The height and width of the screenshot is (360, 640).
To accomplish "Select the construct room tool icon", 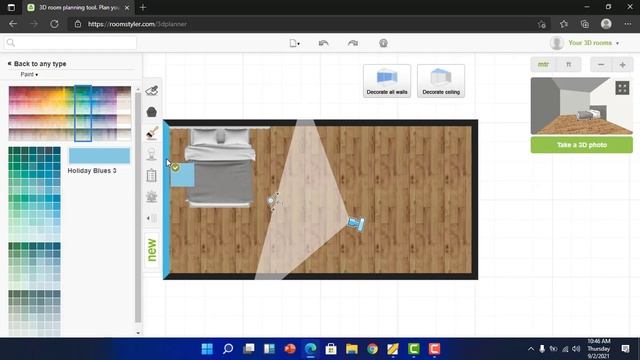I will (x=152, y=91).
